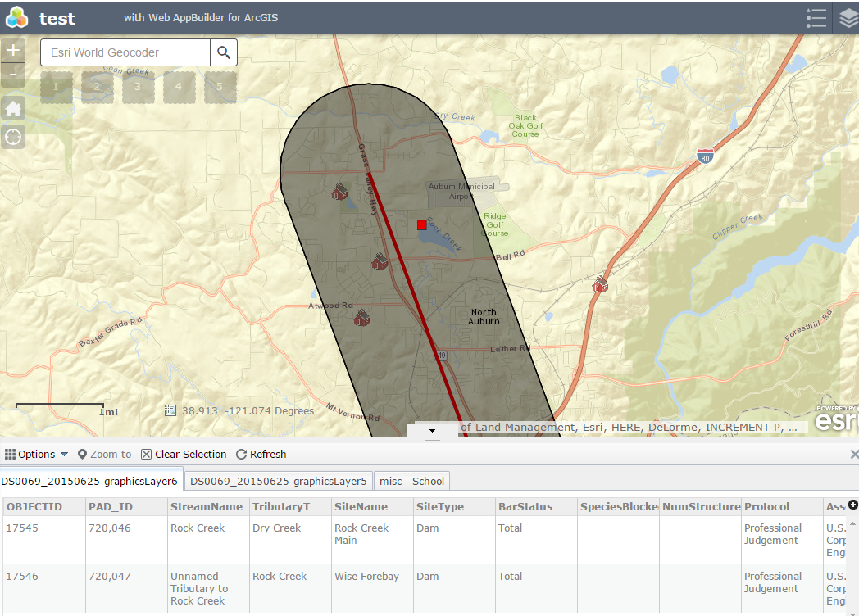Open the Options dropdown menu
This screenshot has height=616, width=859.
click(x=37, y=454)
